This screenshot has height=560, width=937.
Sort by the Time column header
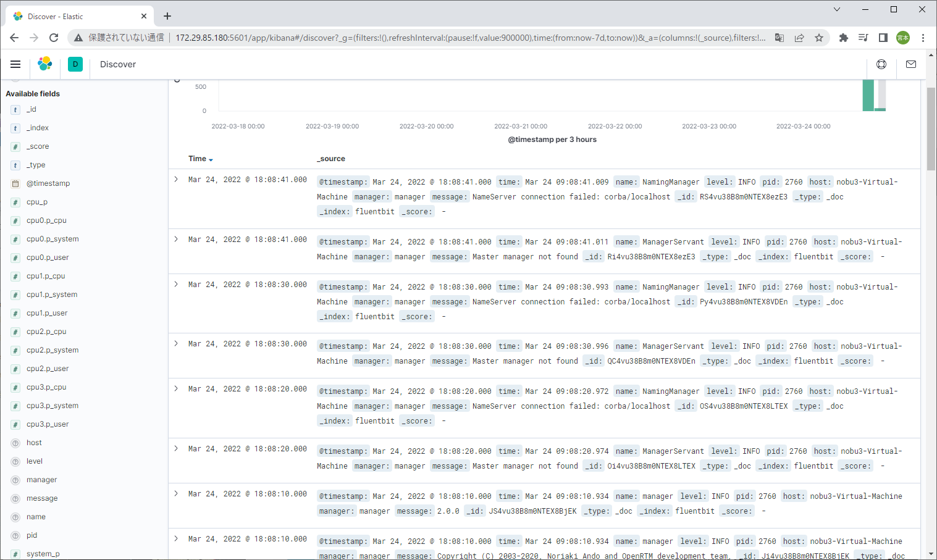pyautogui.click(x=201, y=159)
